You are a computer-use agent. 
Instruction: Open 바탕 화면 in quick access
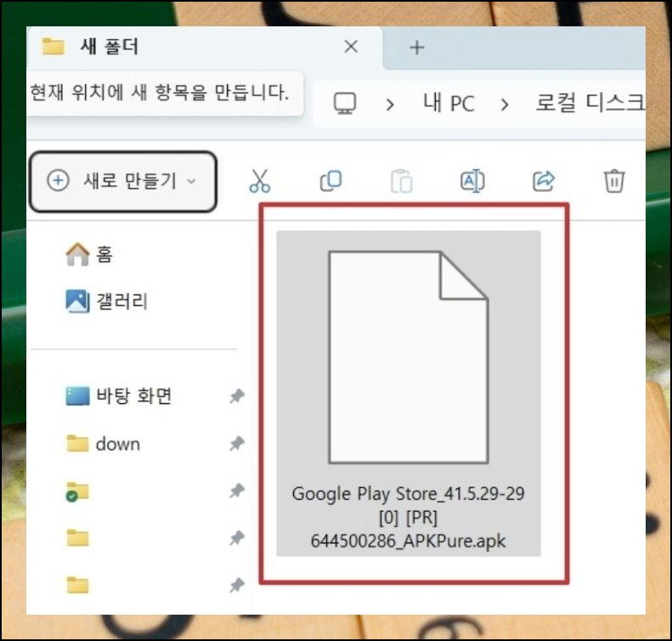click(x=119, y=395)
